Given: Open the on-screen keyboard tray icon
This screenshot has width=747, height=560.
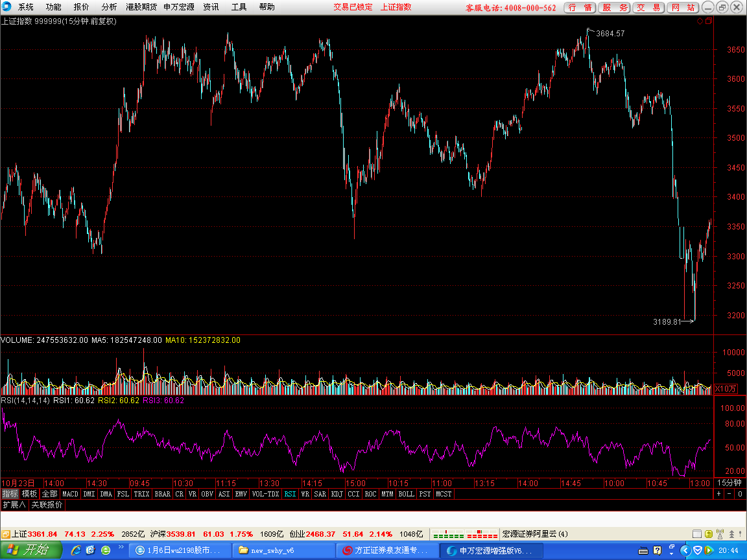Looking at the screenshot, I should pyautogui.click(x=643, y=551).
